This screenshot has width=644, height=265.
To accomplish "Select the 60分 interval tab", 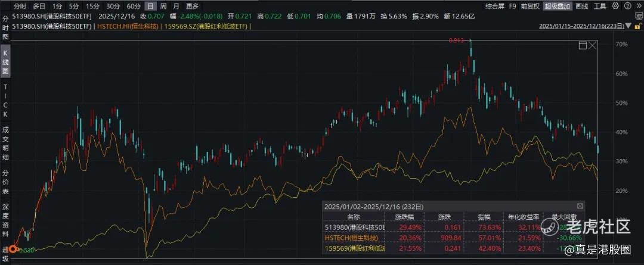I will (x=134, y=6).
